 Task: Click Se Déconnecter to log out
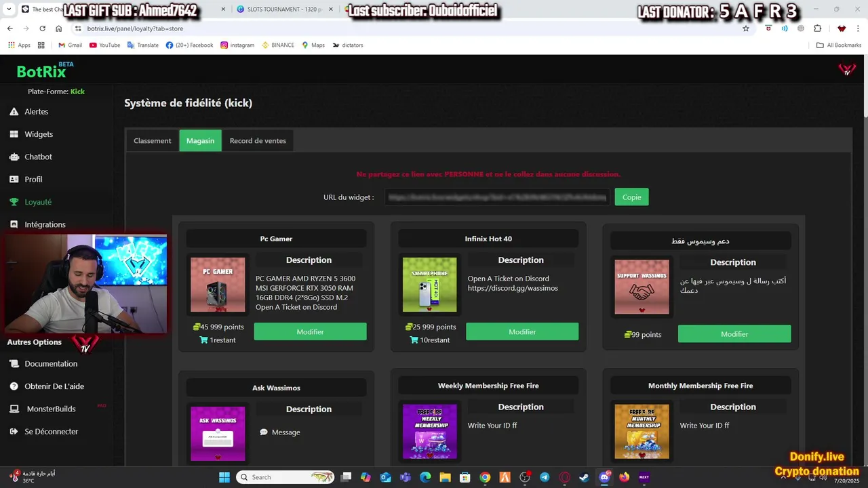(x=51, y=431)
